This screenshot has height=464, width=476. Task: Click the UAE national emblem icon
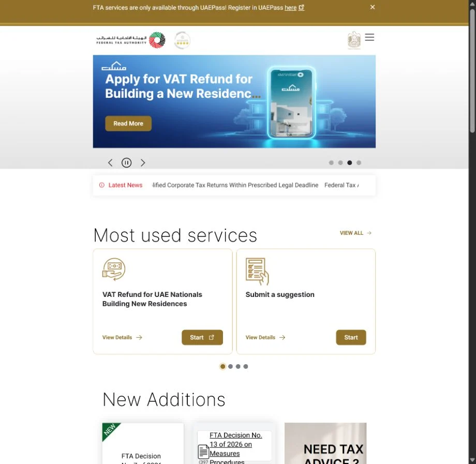[x=354, y=40]
